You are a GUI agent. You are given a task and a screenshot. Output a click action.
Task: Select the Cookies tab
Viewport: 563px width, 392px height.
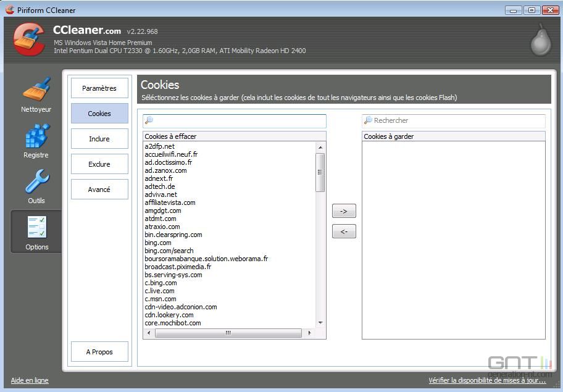coord(99,114)
